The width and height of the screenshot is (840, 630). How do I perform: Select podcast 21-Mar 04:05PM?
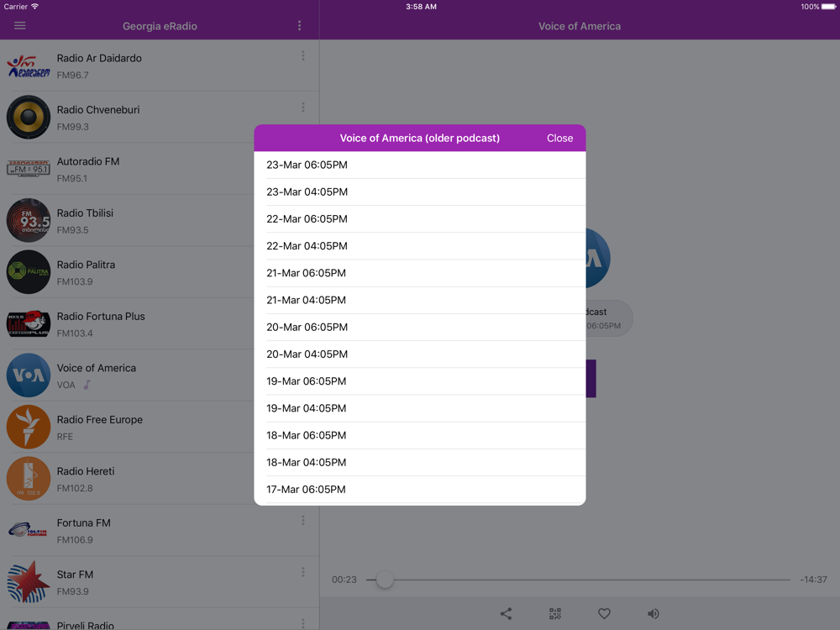click(x=420, y=300)
